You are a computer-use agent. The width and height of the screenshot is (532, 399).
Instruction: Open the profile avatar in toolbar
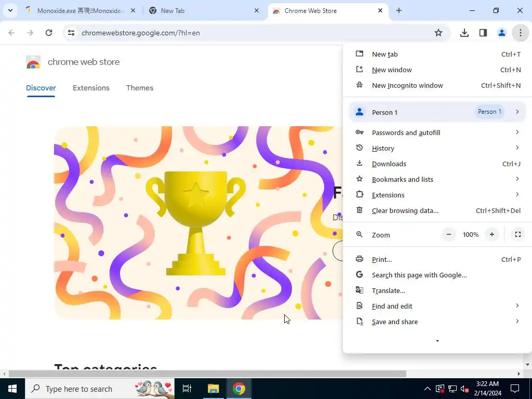pos(501,33)
